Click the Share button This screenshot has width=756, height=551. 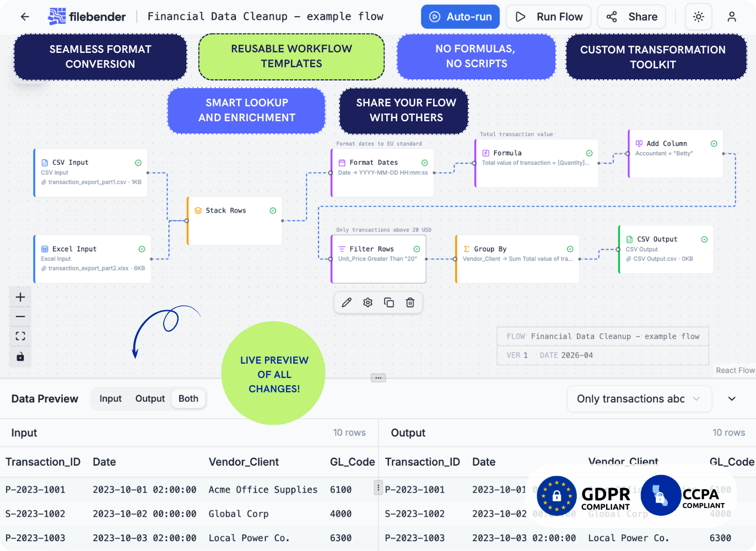pyautogui.click(x=631, y=17)
